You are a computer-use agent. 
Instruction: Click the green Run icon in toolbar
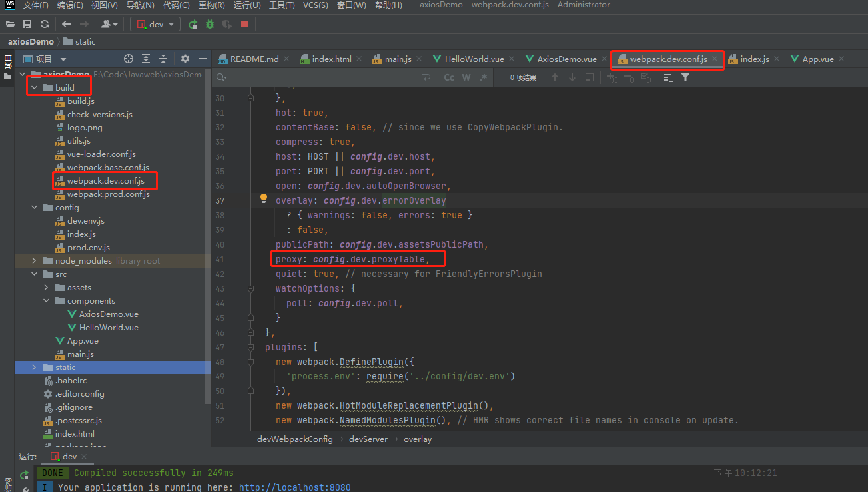pos(193,24)
